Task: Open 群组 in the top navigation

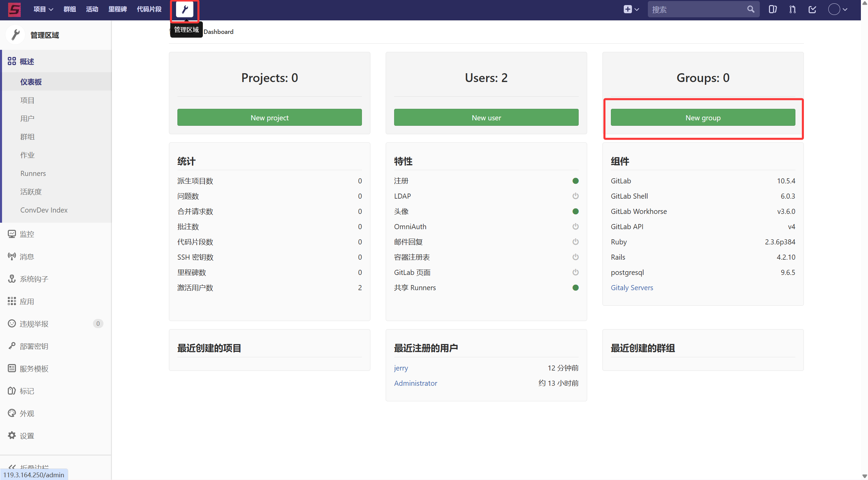Action: click(x=70, y=9)
